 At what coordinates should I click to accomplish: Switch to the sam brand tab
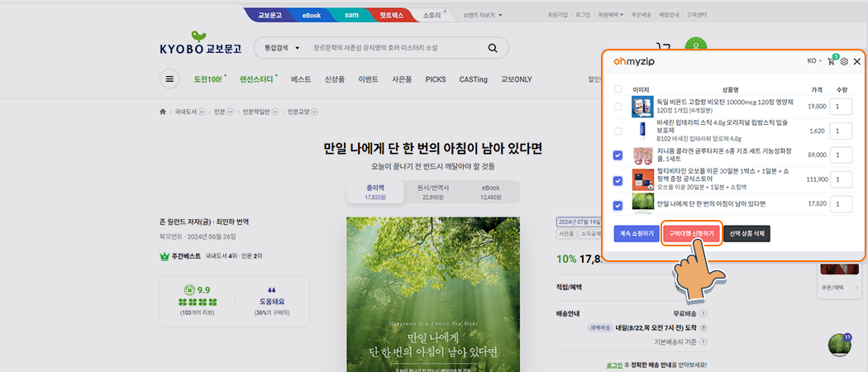(x=351, y=16)
